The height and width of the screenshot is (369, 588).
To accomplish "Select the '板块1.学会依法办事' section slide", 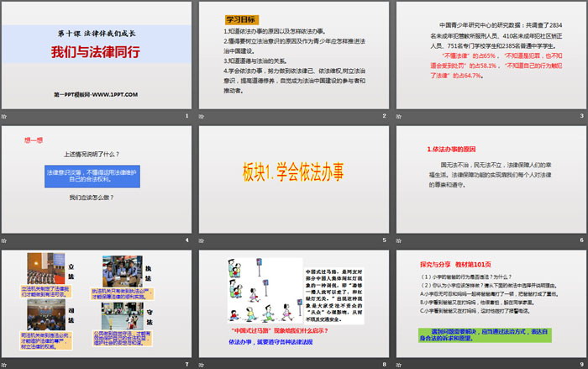I will [x=294, y=178].
